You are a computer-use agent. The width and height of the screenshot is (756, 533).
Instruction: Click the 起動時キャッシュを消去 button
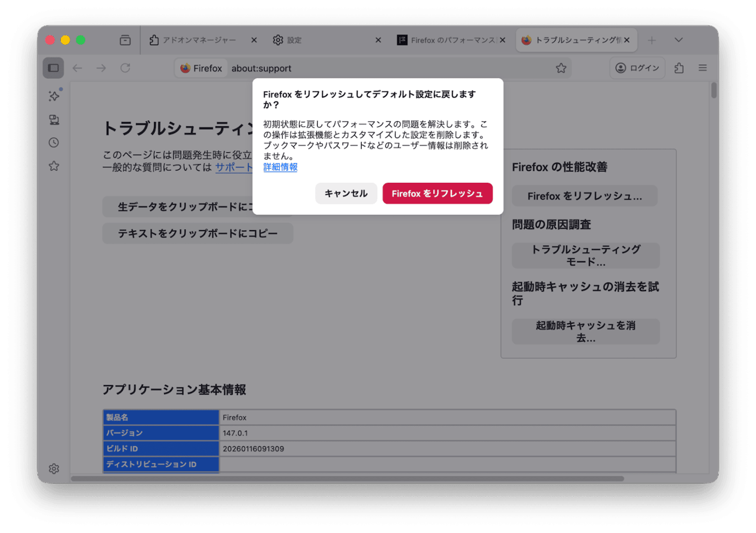[585, 331]
